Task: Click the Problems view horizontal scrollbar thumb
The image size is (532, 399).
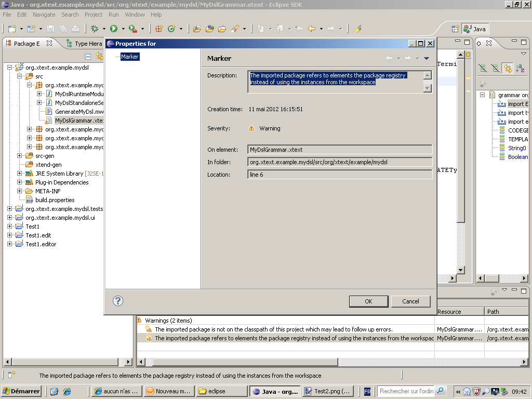Action: point(245,362)
